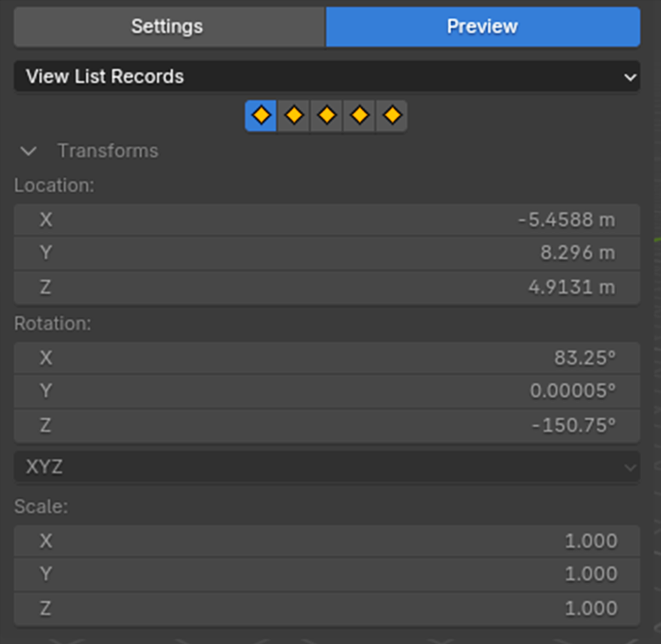
Task: Select the Preview tab
Action: [483, 26]
